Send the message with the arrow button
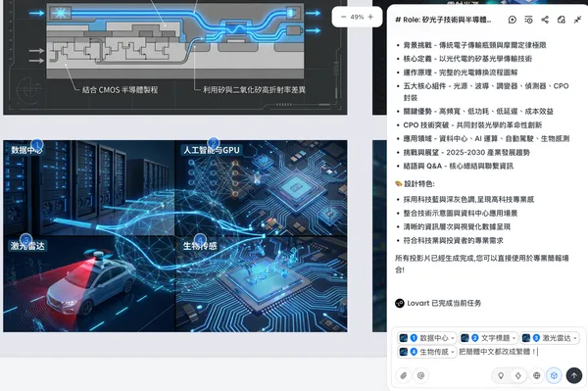This screenshot has height=391, width=588. pos(573,375)
